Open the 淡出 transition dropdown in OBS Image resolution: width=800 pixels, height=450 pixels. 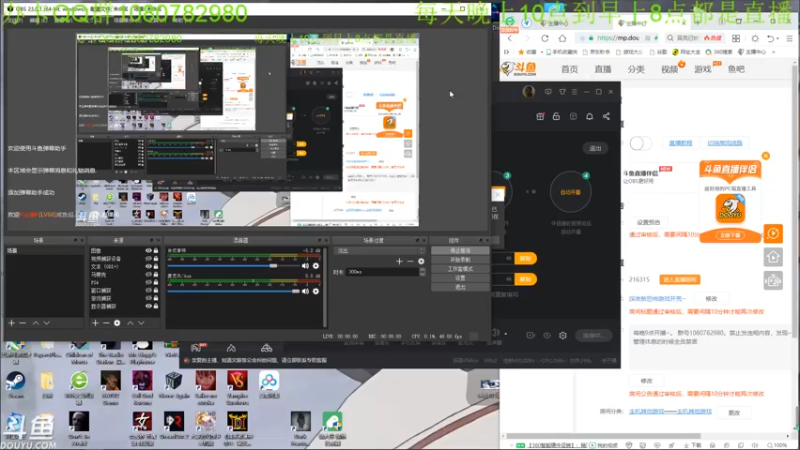click(x=380, y=251)
